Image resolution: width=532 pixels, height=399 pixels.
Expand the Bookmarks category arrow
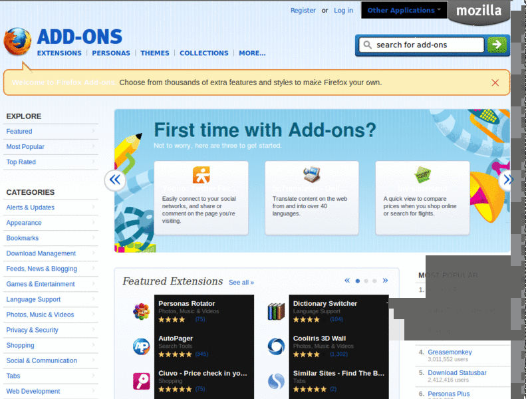[94, 238]
